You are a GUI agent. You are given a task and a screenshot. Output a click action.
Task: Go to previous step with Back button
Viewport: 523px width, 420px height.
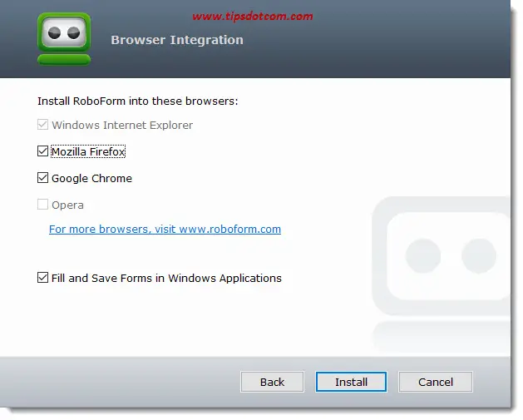coord(272,382)
